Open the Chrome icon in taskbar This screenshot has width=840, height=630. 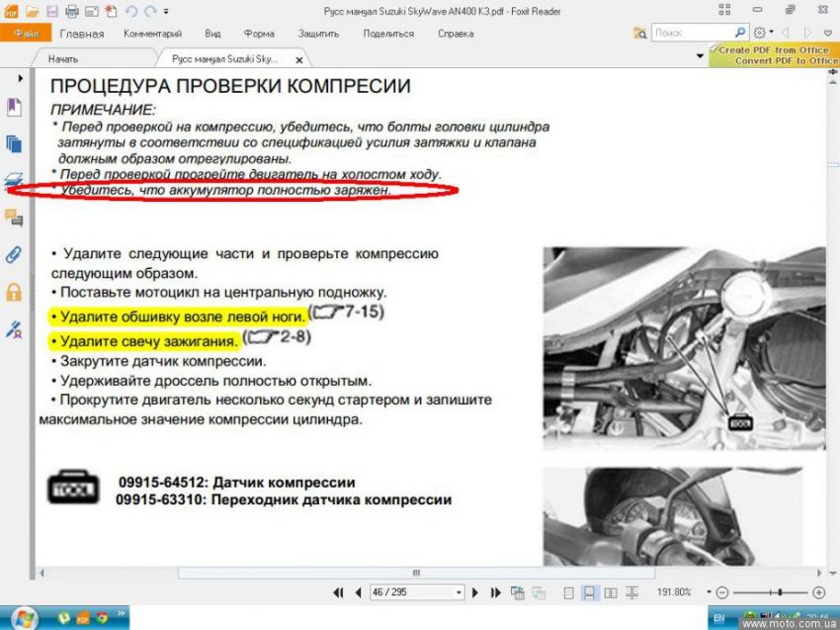(103, 618)
